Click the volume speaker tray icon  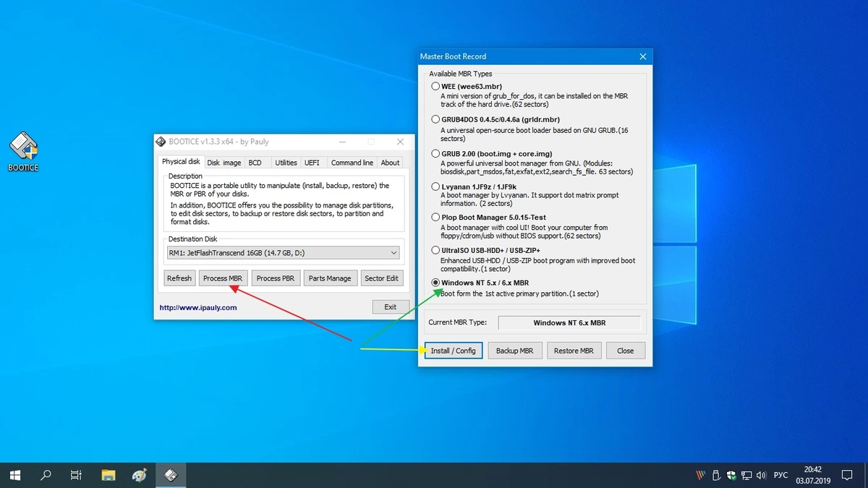click(x=760, y=475)
